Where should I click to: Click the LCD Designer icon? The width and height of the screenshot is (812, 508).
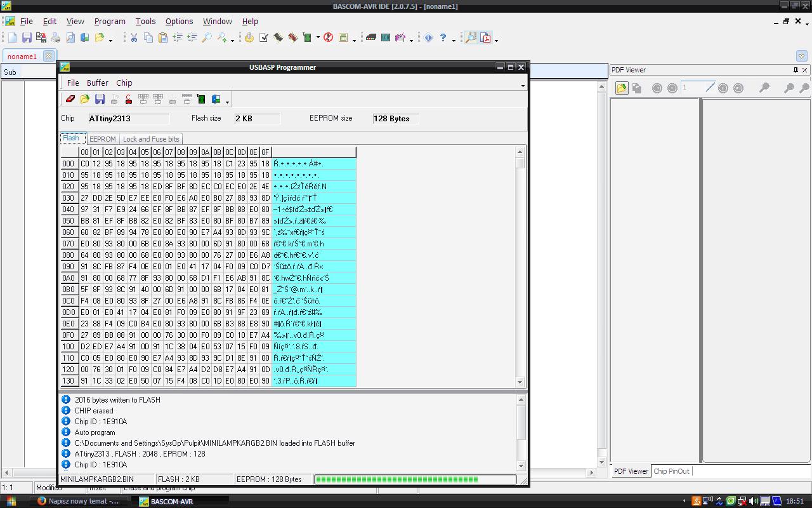[386, 38]
